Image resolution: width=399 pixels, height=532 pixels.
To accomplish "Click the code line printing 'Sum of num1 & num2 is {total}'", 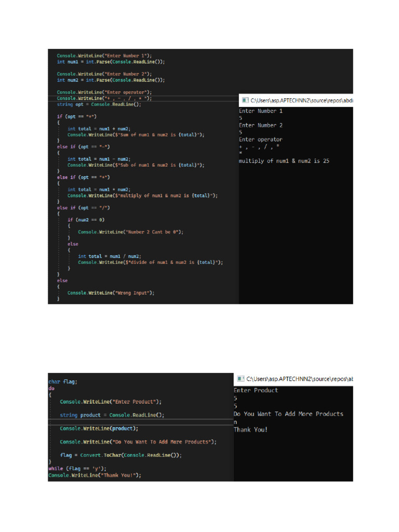I will click(136, 135).
